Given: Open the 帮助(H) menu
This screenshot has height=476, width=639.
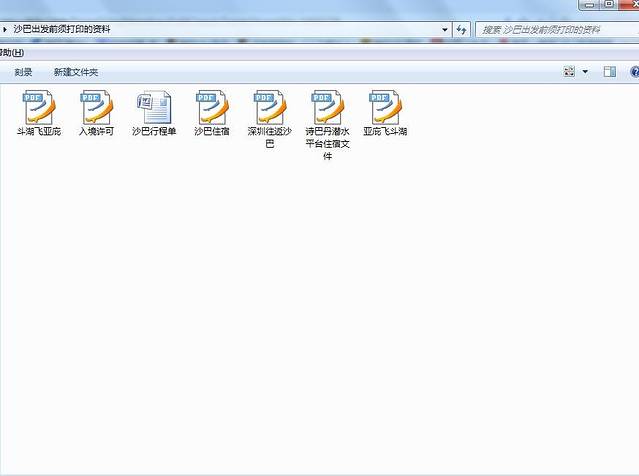Looking at the screenshot, I should [11, 52].
